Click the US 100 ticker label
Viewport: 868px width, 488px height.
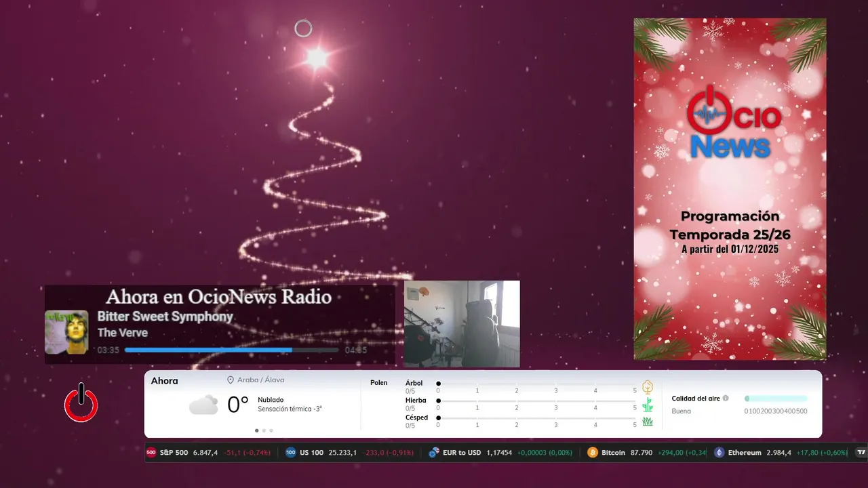[x=311, y=452]
